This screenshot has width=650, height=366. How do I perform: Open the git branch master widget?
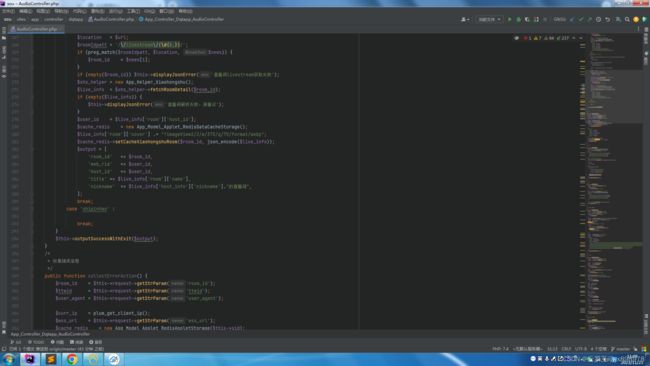click(620, 349)
